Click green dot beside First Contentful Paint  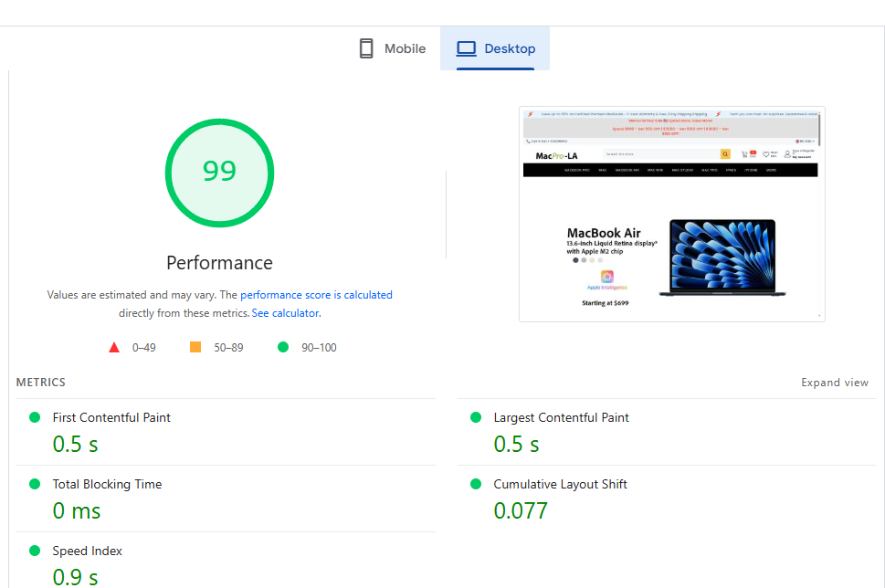click(35, 417)
